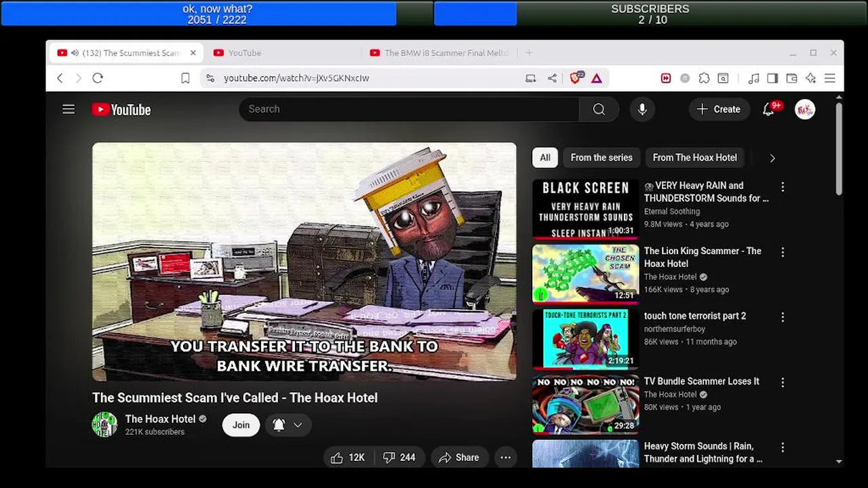The height and width of the screenshot is (488, 868).
Task: Bookmark this page
Action: click(x=185, y=78)
